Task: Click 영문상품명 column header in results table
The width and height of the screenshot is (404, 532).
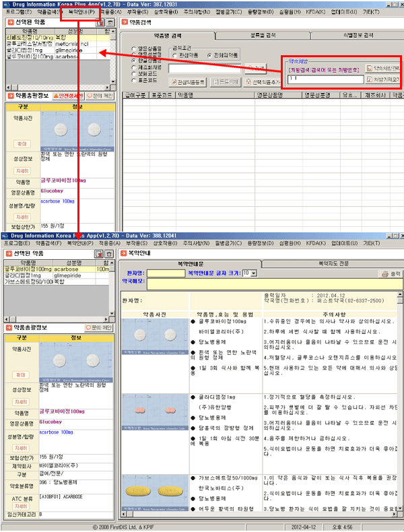Action: (x=279, y=96)
